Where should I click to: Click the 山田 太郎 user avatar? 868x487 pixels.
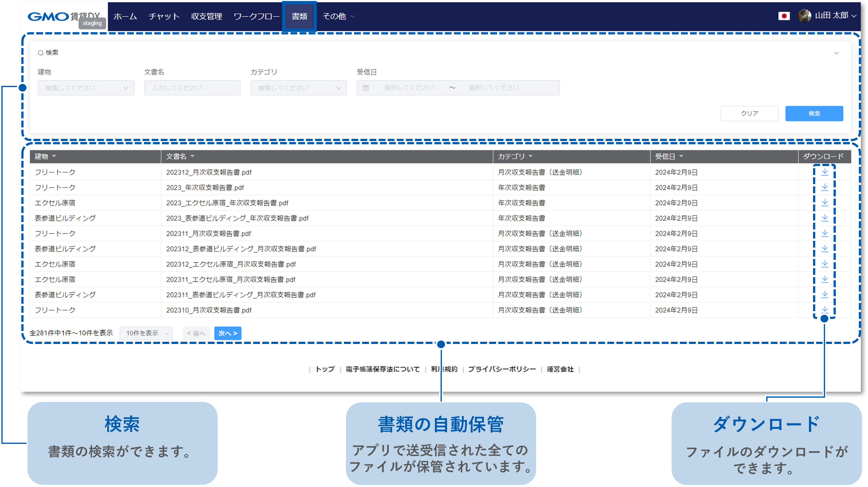coord(804,16)
